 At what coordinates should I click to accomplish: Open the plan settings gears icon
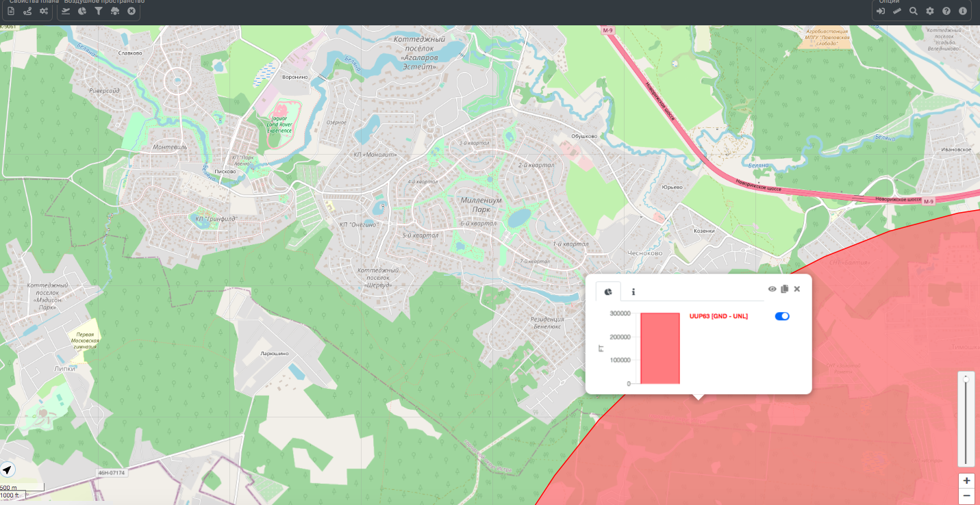[x=44, y=11]
